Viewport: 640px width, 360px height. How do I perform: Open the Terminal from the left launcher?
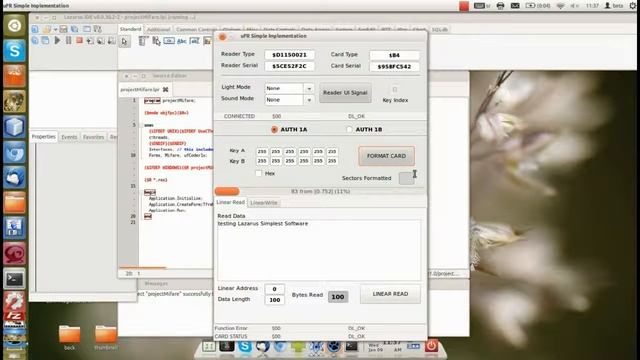[14, 279]
